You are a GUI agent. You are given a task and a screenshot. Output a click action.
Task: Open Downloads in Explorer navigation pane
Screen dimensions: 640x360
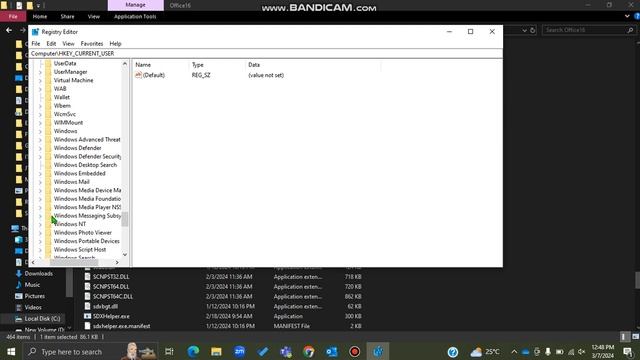38,273
